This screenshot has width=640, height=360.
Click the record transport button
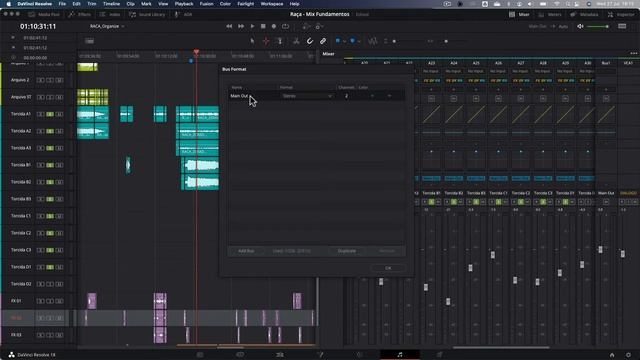[x=274, y=26]
